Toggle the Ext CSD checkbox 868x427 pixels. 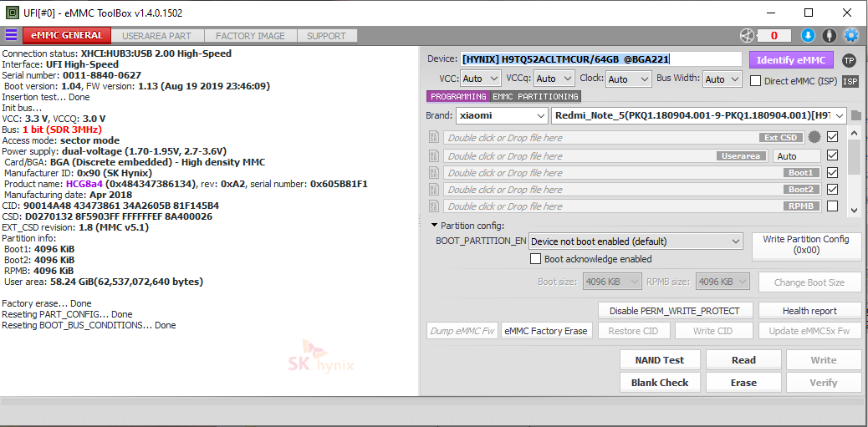click(832, 136)
